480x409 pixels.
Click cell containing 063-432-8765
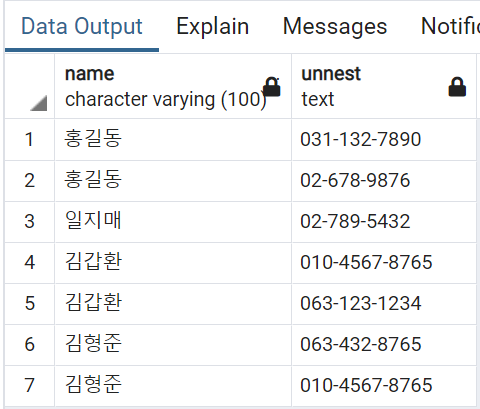384,344
